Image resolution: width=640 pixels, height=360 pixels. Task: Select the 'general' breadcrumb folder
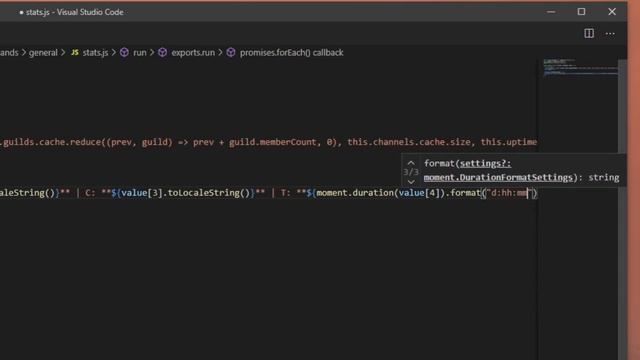[43, 53]
